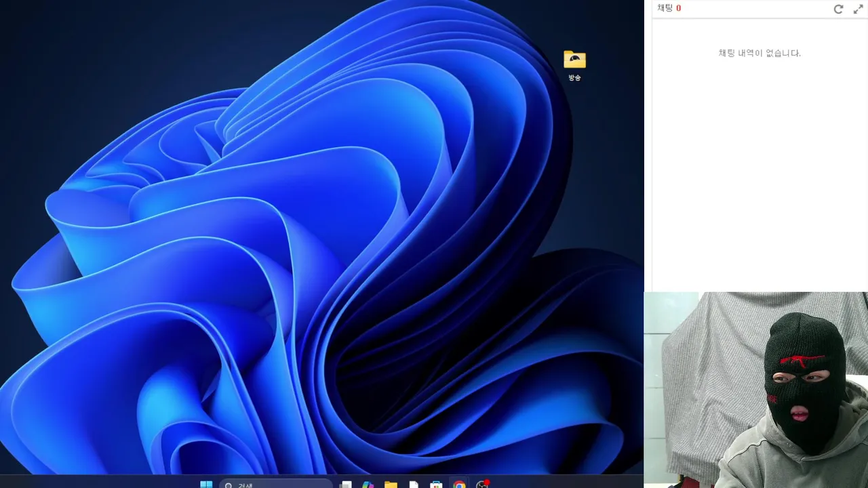Open the Windows Start menu
The width and height of the screenshot is (868, 488).
click(206, 484)
